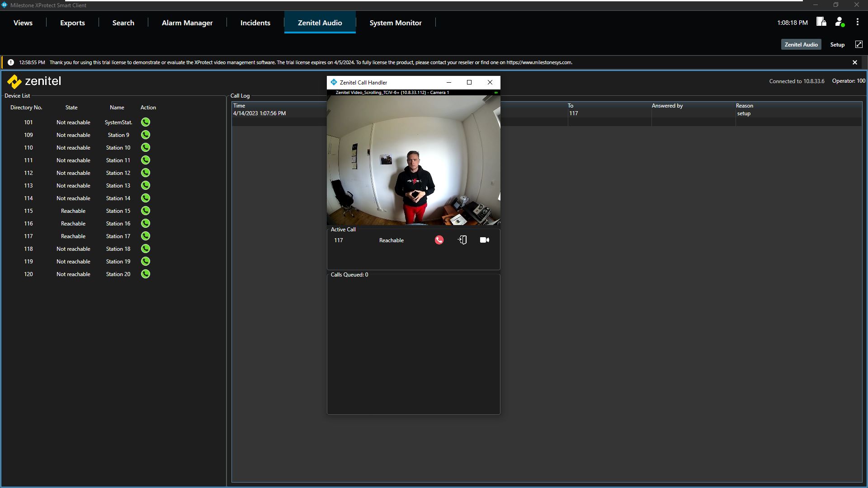This screenshot has height=488, width=868.
Task: Open the user account status icon
Action: point(840,22)
